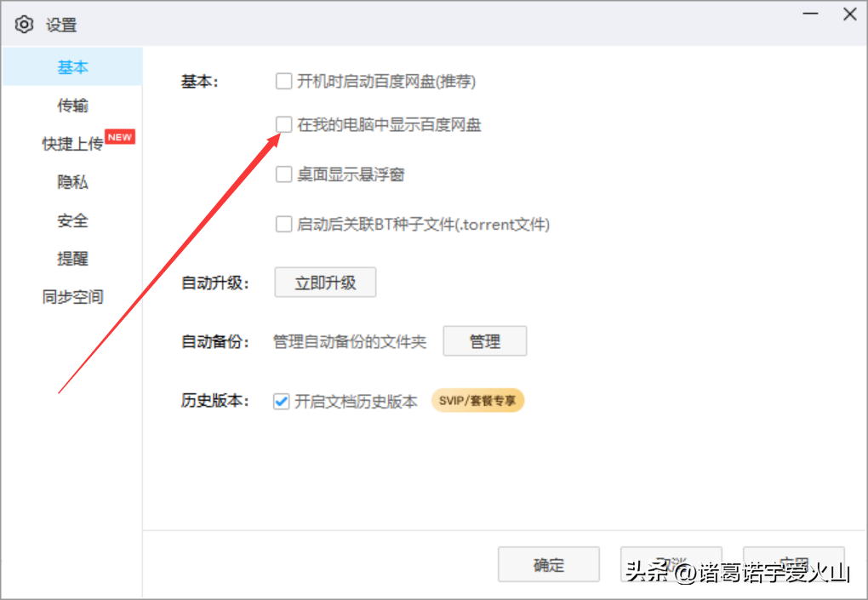Screen dimensions: 868x600
Task: Switch to the 快捷上传 section
Action: [72, 144]
